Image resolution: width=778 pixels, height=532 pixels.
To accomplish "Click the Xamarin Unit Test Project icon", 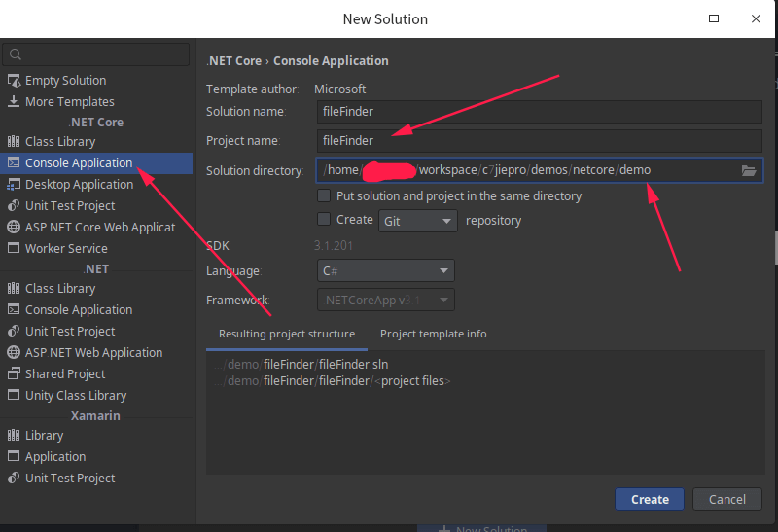I will (x=14, y=479).
